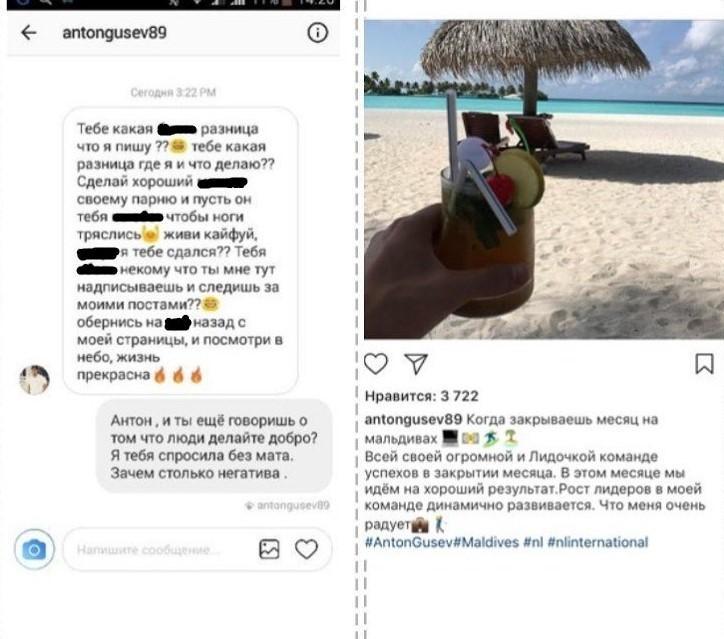Tap the back arrow in chat header
Image resolution: width=724 pixels, height=639 pixels.
click(29, 33)
